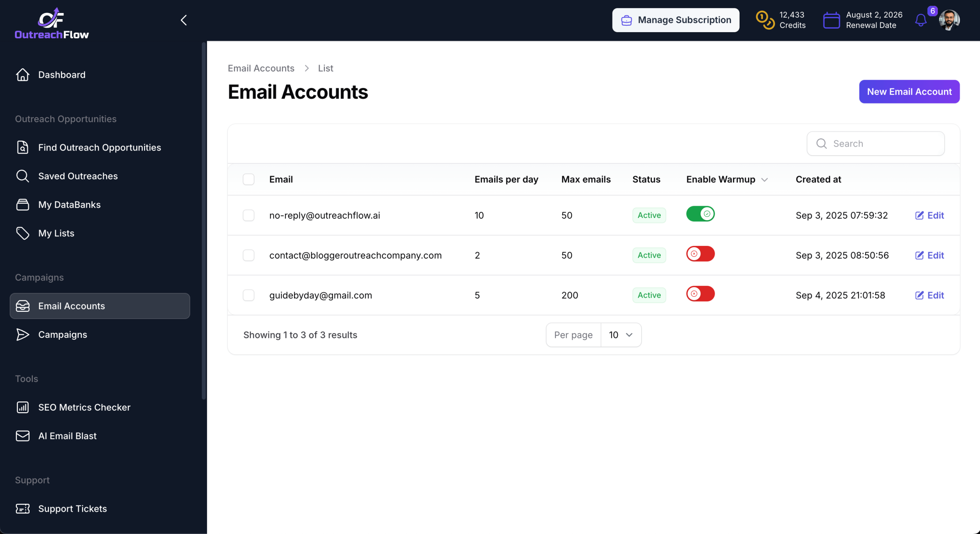Open user profile avatar

tap(949, 20)
